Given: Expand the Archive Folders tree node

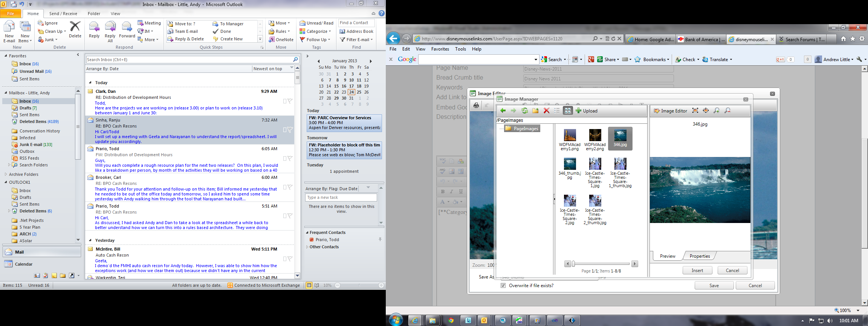Looking at the screenshot, I should click(x=6, y=174).
